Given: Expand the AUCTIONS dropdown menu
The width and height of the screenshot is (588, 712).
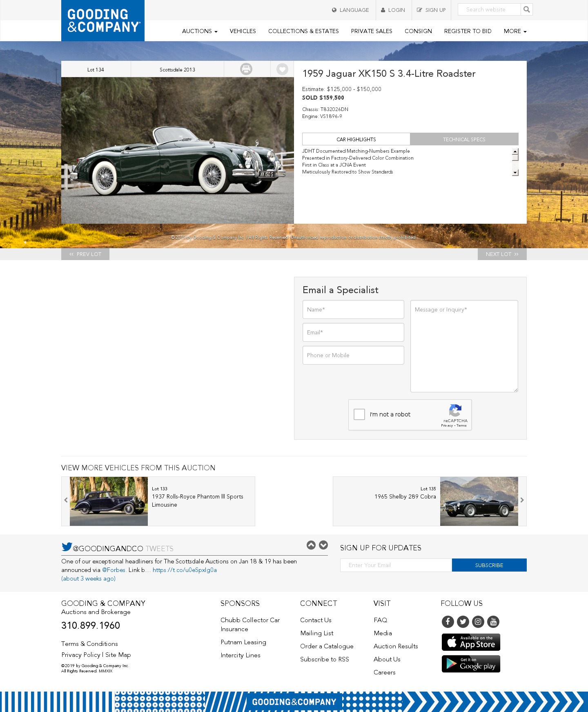Looking at the screenshot, I should 200,31.
